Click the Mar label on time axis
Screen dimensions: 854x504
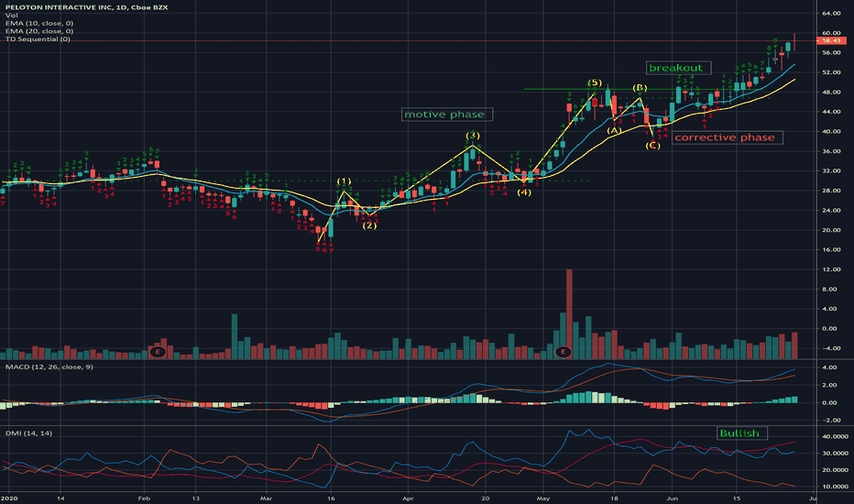(266, 498)
